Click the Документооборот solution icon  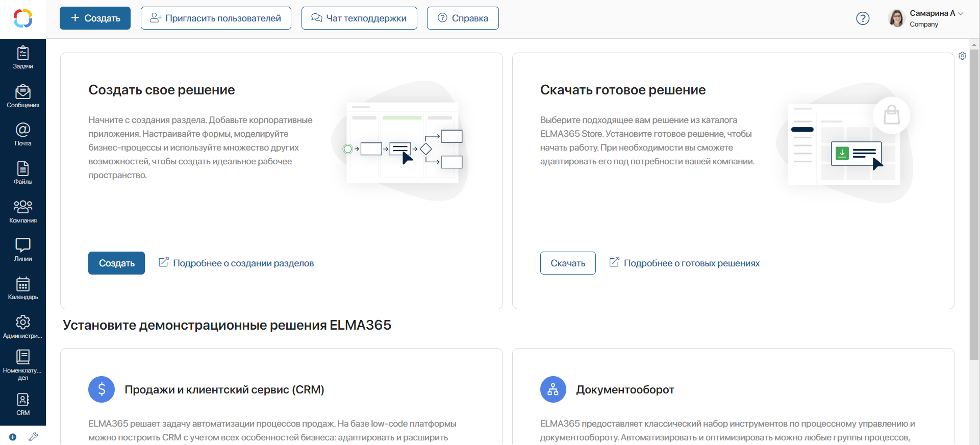tap(553, 389)
